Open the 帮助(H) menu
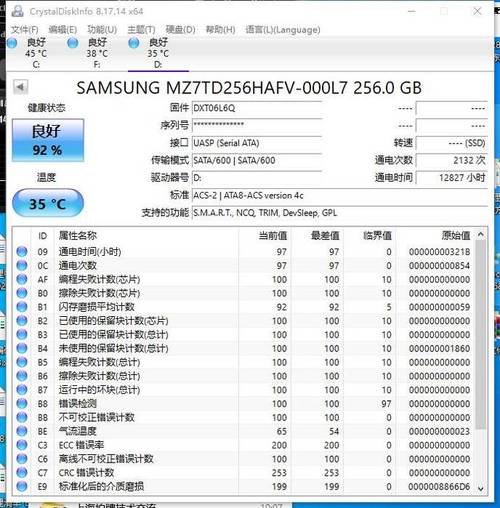 click(x=220, y=30)
